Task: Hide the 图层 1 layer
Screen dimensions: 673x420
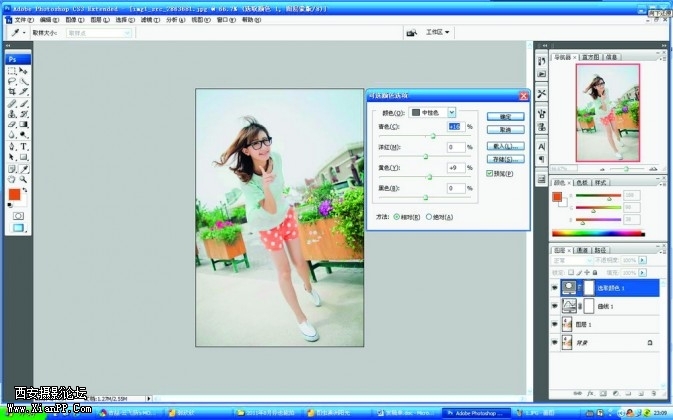Action: coord(555,324)
